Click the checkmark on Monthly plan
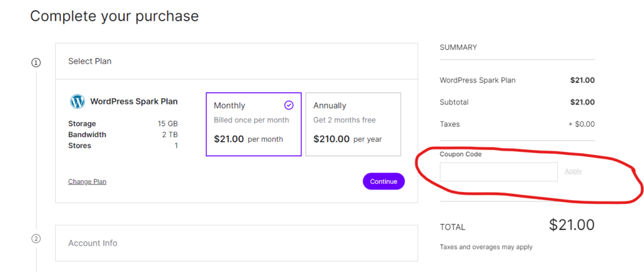 coord(289,106)
